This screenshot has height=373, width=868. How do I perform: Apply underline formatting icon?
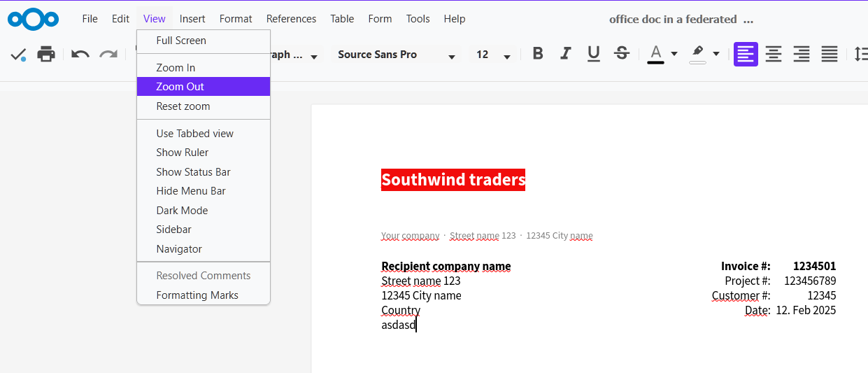[x=594, y=54]
